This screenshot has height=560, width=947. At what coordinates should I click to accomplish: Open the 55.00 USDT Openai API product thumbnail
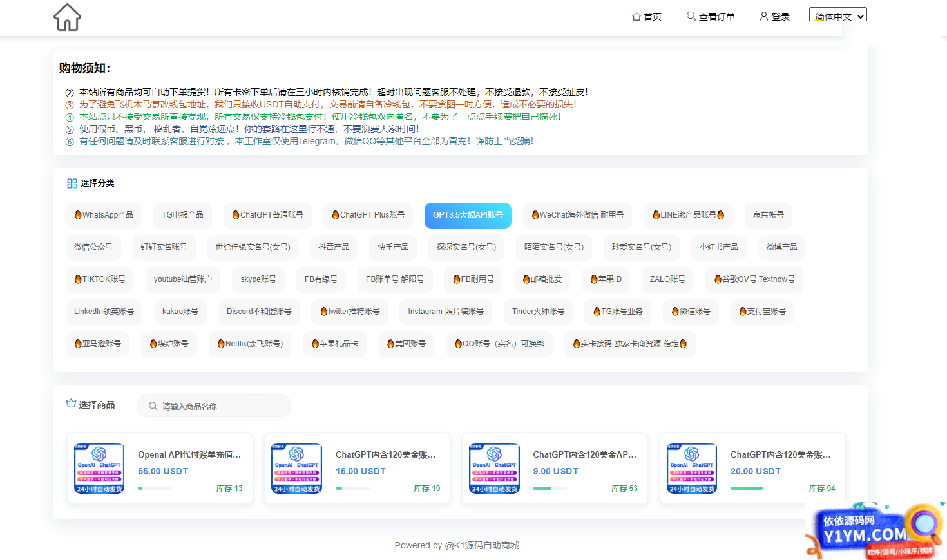coord(99,469)
